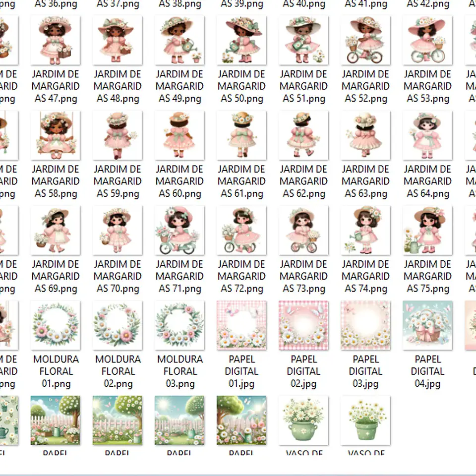The image size is (476, 476).
Task: Click the JARDIM DE MARGARIDAS 73.png label
Action: (303, 276)
